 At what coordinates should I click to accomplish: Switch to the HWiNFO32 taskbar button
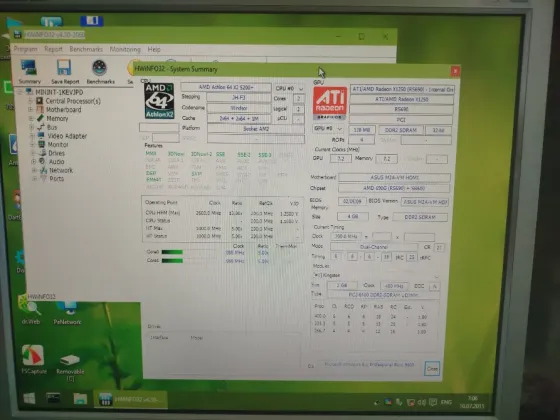131,399
